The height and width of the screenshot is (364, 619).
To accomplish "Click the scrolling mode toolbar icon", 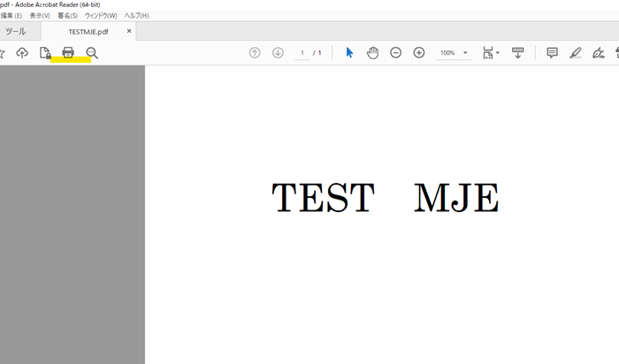I will point(518,53).
